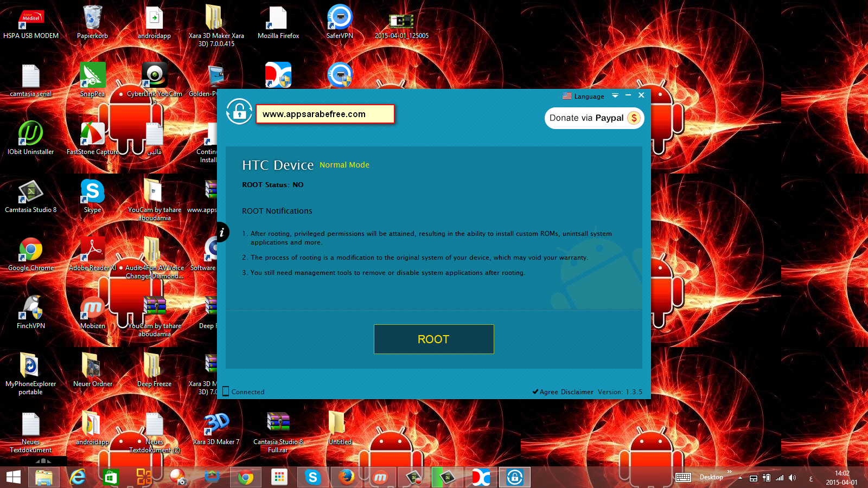This screenshot has height=488, width=868.
Task: Click the ROOT Status: NO text
Action: (x=273, y=185)
